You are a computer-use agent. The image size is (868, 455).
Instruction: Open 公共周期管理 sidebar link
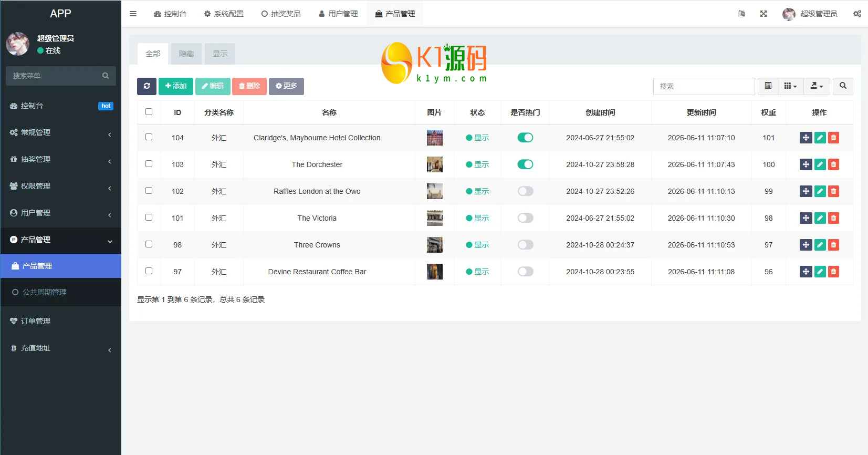coord(60,293)
